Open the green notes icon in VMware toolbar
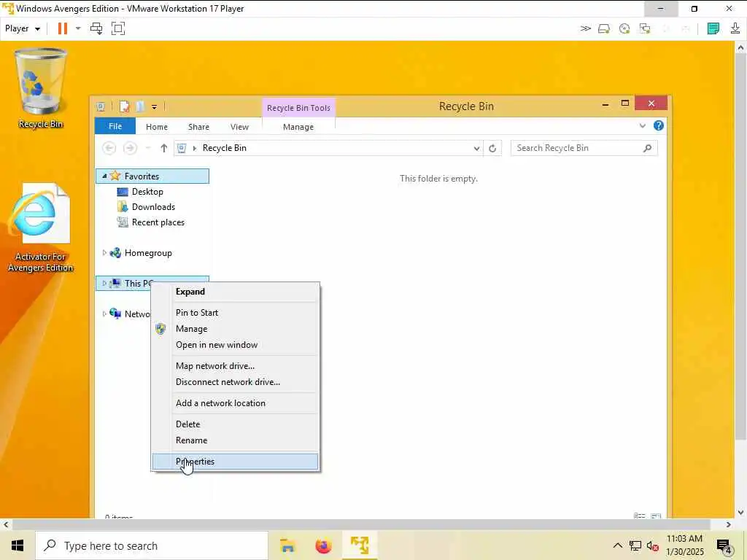The width and height of the screenshot is (747, 560). pos(713,28)
